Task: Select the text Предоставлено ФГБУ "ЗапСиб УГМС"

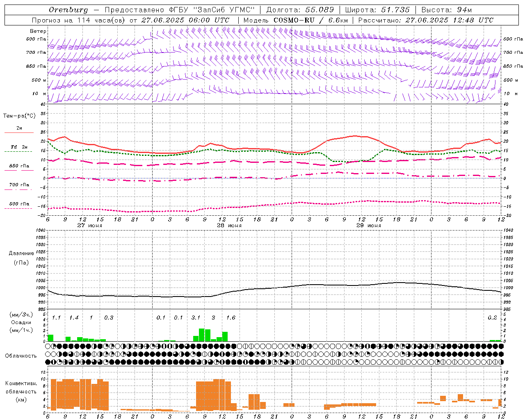Action: pyautogui.click(x=180, y=10)
